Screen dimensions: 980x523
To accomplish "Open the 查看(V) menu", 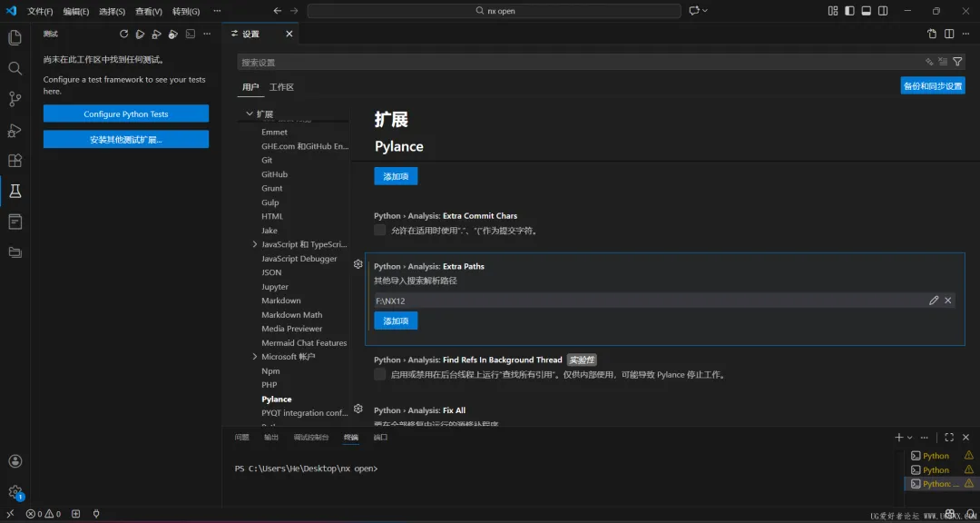I will (149, 11).
